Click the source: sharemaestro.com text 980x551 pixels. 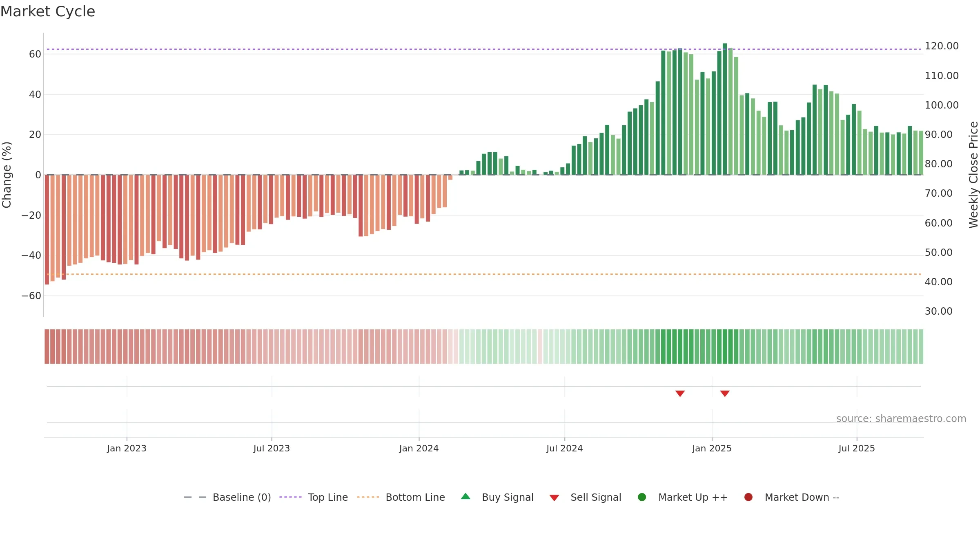tap(901, 418)
